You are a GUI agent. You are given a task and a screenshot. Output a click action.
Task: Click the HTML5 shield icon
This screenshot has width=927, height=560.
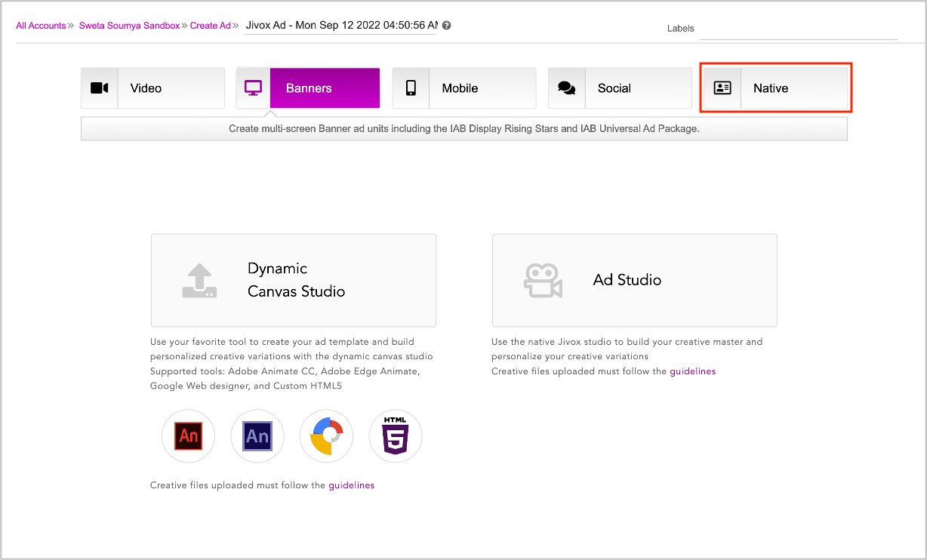tap(396, 436)
